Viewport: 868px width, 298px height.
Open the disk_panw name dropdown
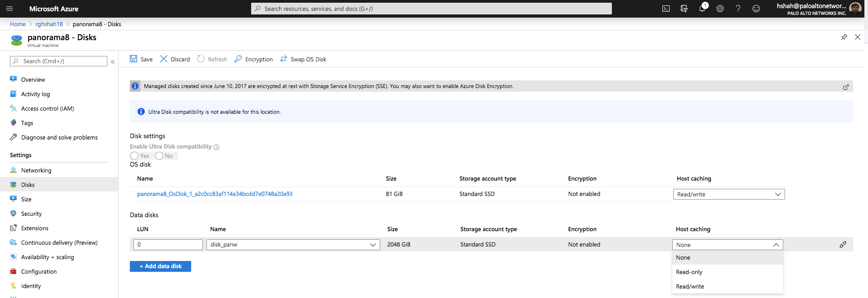pyautogui.click(x=293, y=245)
